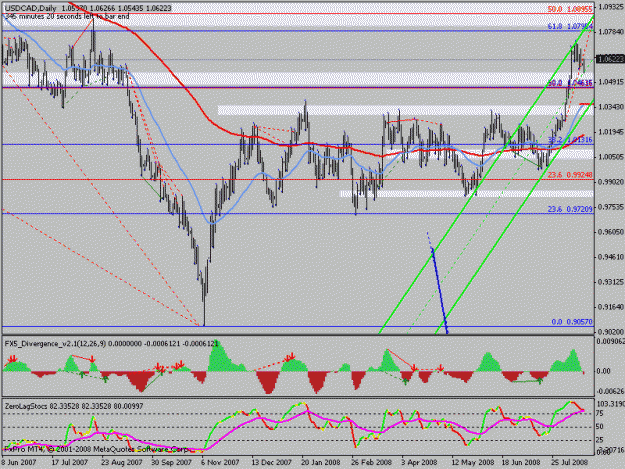Click the date label 13 Dec 2007
This screenshot has height=469, width=625.
[x=271, y=463]
